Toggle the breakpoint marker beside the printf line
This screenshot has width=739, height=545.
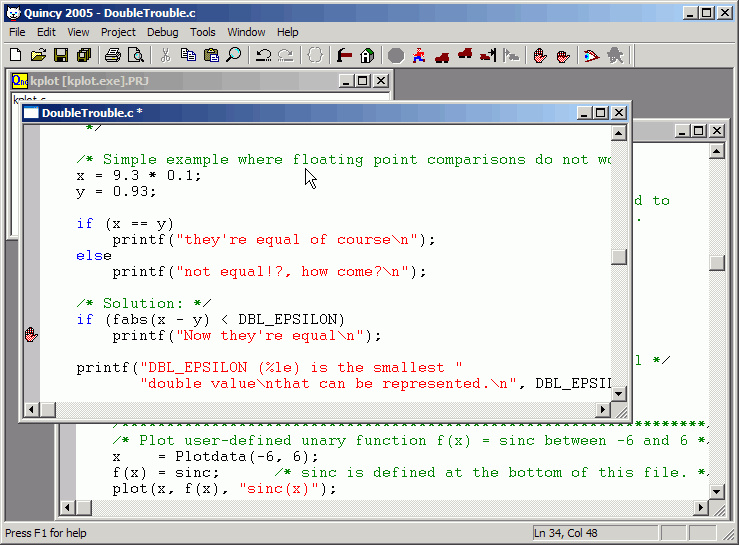[31, 335]
